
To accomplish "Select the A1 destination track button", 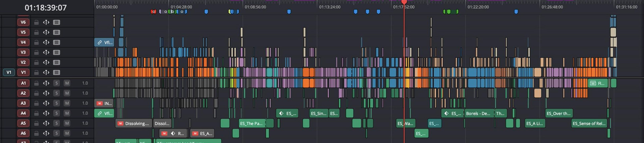I will point(23,83).
